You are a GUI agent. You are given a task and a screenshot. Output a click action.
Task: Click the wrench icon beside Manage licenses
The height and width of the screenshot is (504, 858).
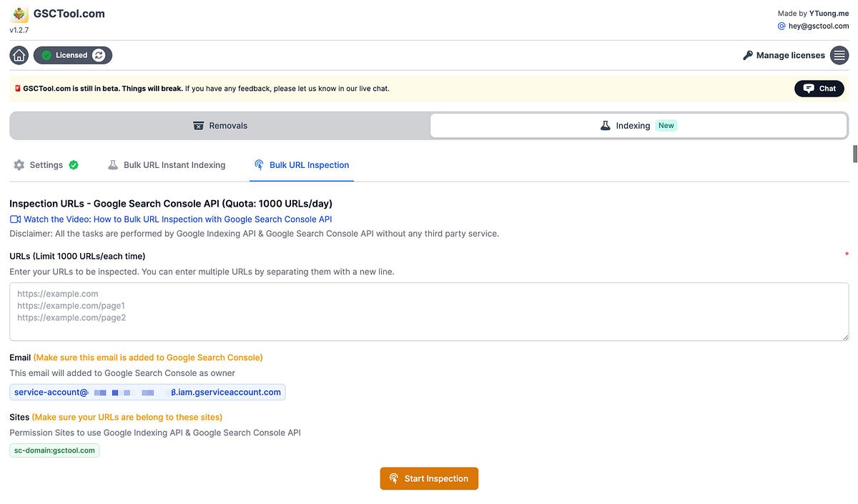(747, 54)
